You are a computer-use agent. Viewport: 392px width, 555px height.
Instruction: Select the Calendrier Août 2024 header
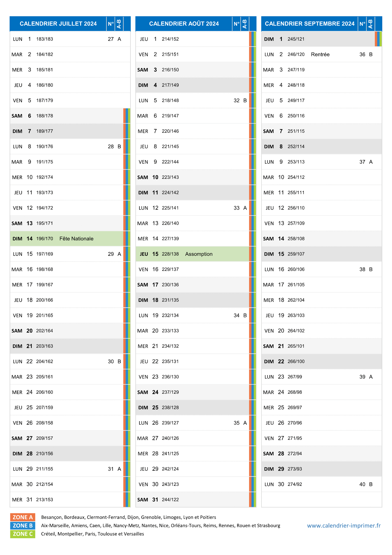[x=184, y=24]
